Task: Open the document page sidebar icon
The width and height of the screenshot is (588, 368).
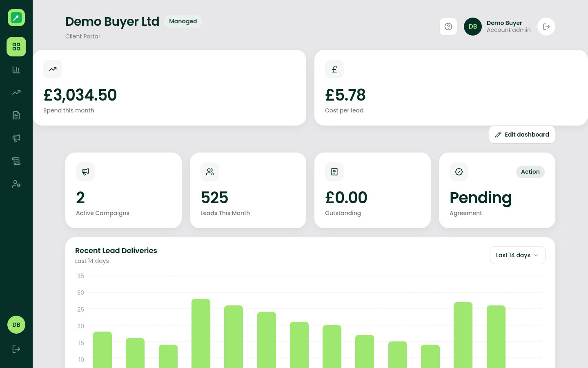Action: tap(16, 115)
